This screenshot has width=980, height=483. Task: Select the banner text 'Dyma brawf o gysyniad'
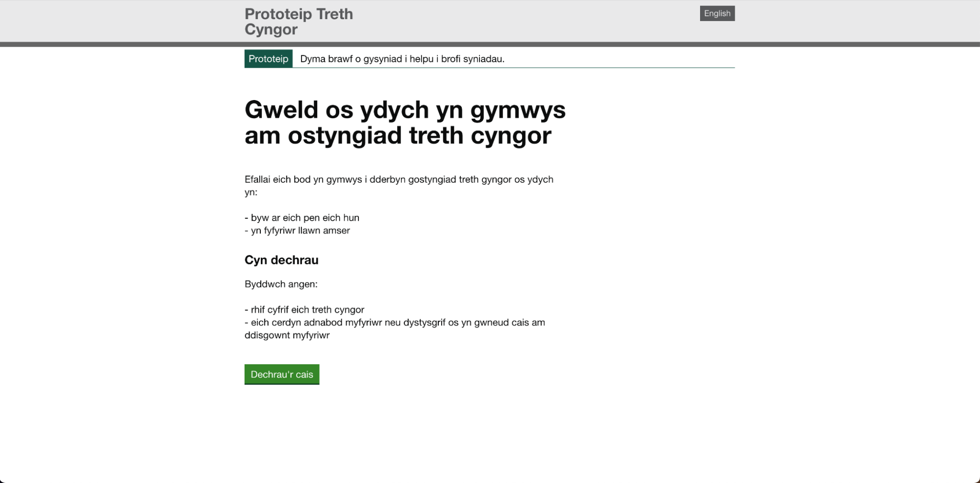pyautogui.click(x=351, y=59)
